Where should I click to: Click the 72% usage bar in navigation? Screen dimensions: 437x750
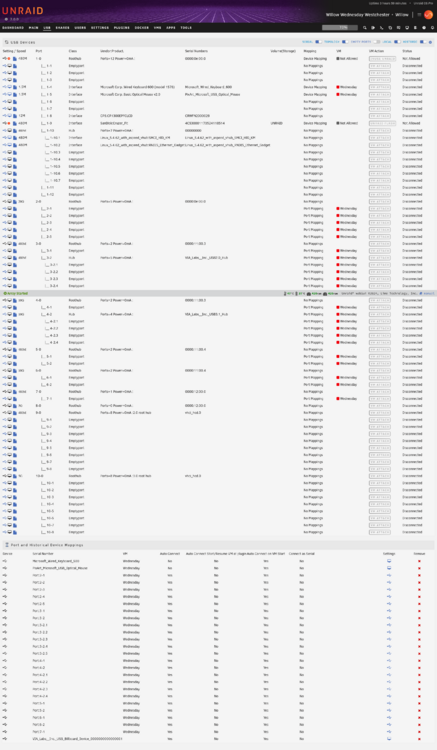(342, 28)
